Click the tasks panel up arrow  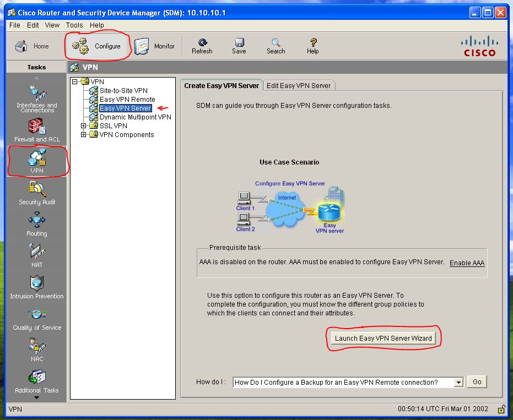(x=36, y=78)
